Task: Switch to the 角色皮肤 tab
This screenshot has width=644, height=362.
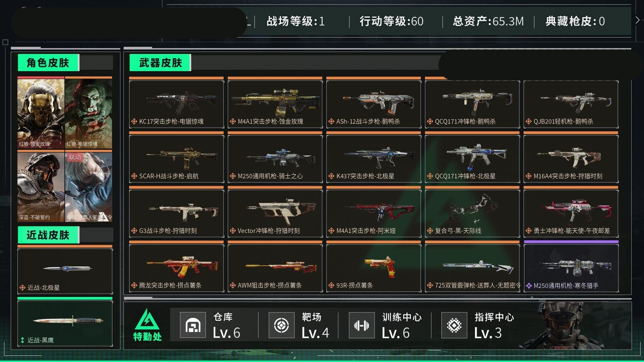Action: click(48, 63)
